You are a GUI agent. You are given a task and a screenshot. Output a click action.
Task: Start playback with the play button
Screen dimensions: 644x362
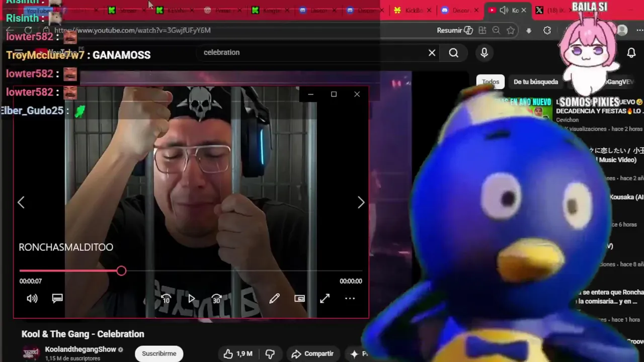192,299
